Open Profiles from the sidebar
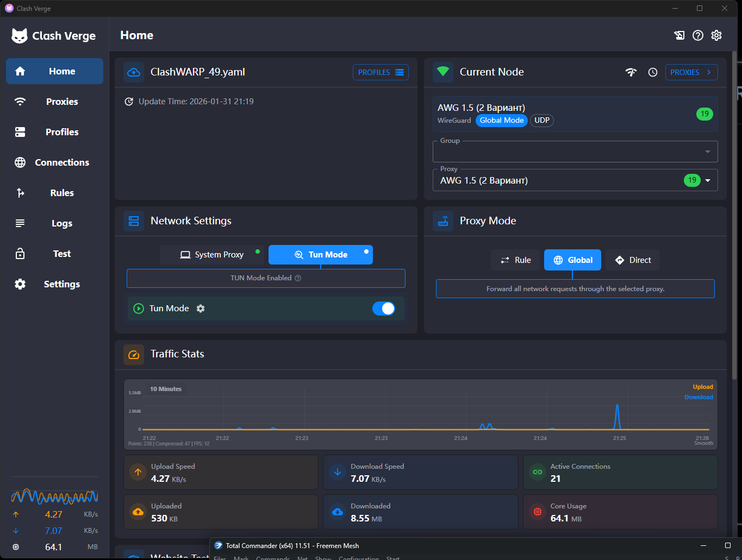The image size is (742, 560). click(x=54, y=132)
